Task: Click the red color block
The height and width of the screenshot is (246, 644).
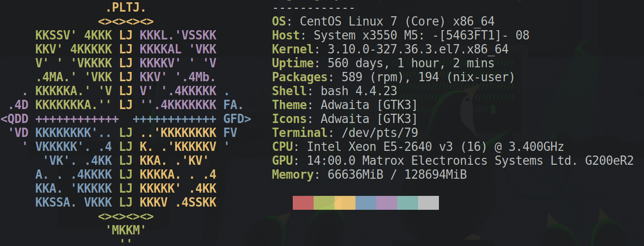Action: [303, 203]
